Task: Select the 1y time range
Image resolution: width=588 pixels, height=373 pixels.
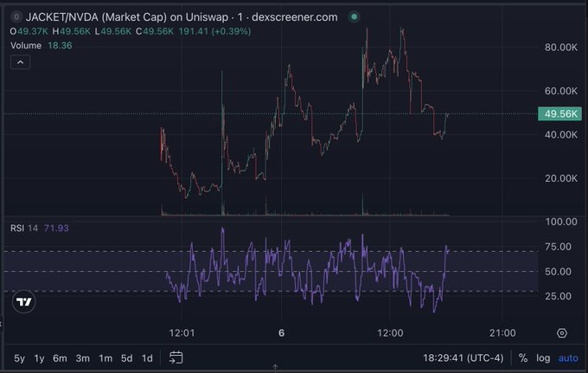Action: pyautogui.click(x=40, y=358)
